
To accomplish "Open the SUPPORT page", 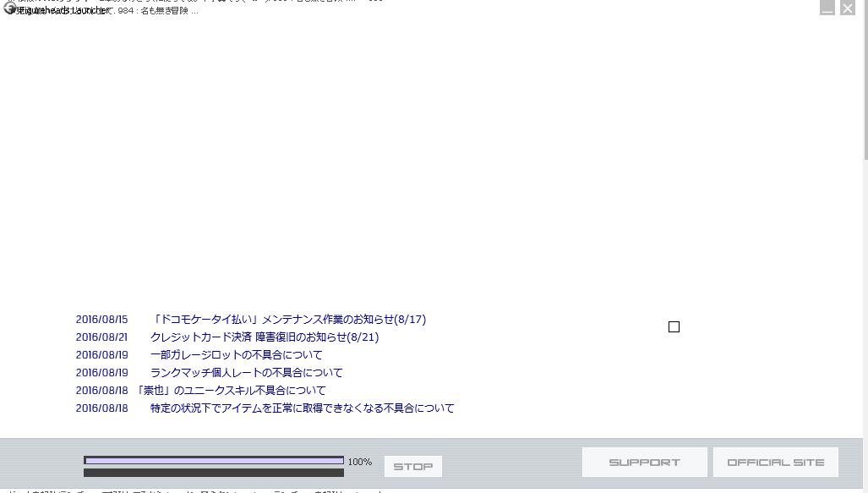I will pos(644,463).
